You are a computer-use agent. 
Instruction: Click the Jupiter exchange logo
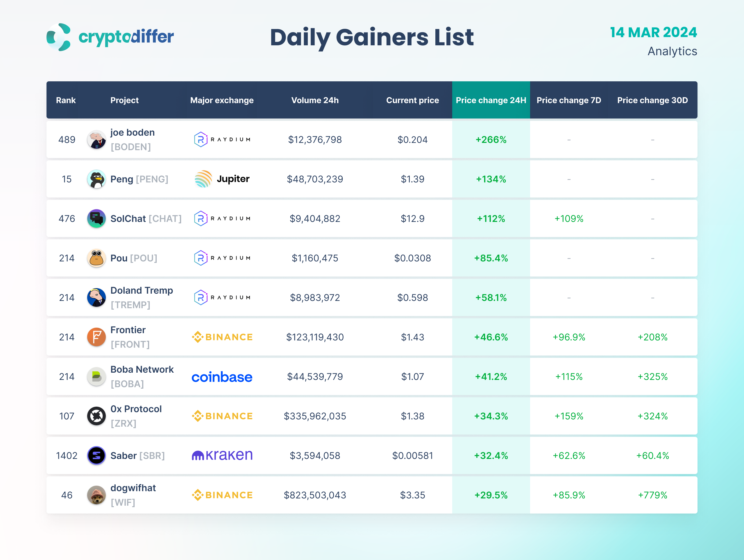click(x=222, y=179)
